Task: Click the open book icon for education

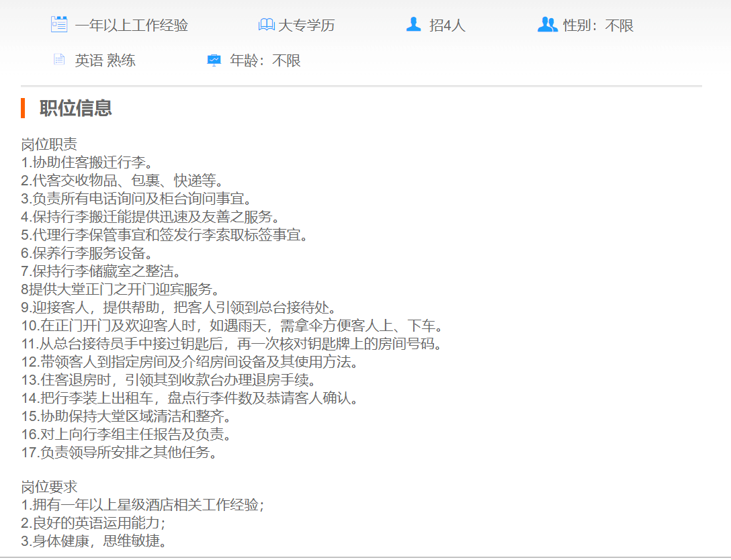Action: point(267,25)
